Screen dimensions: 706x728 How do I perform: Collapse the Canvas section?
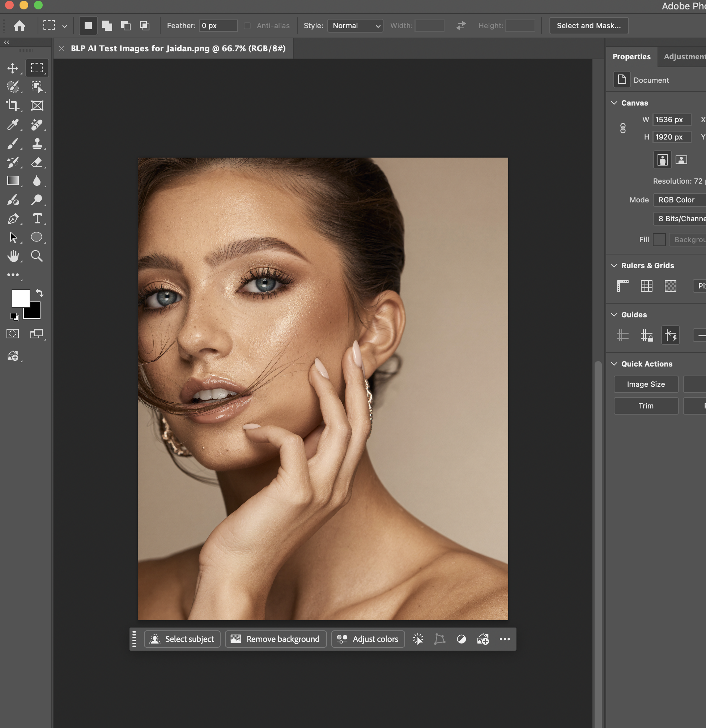(614, 103)
